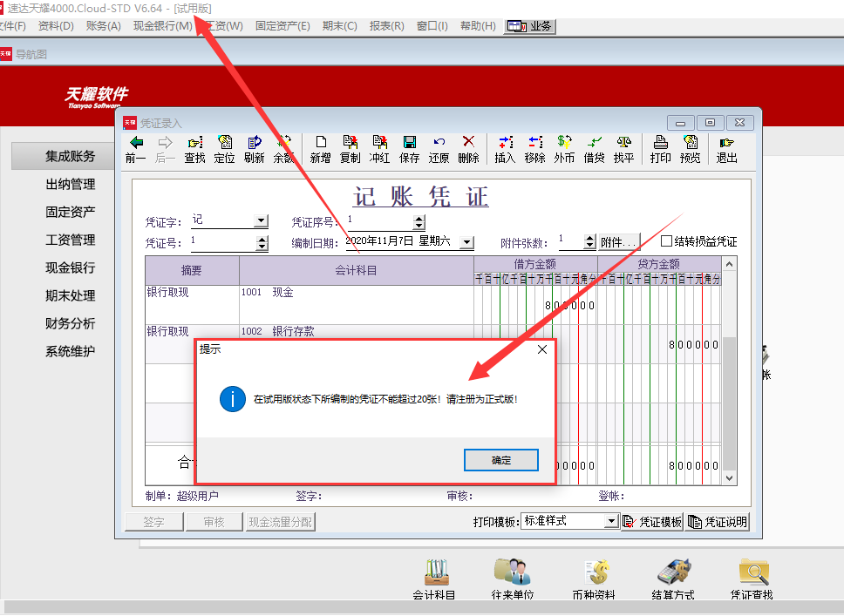844x616 pixels.
Task: Open foreign currency via 外币 icon
Action: (564, 150)
